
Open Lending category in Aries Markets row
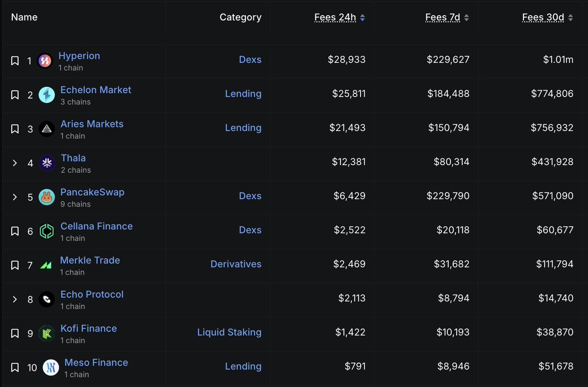click(244, 128)
